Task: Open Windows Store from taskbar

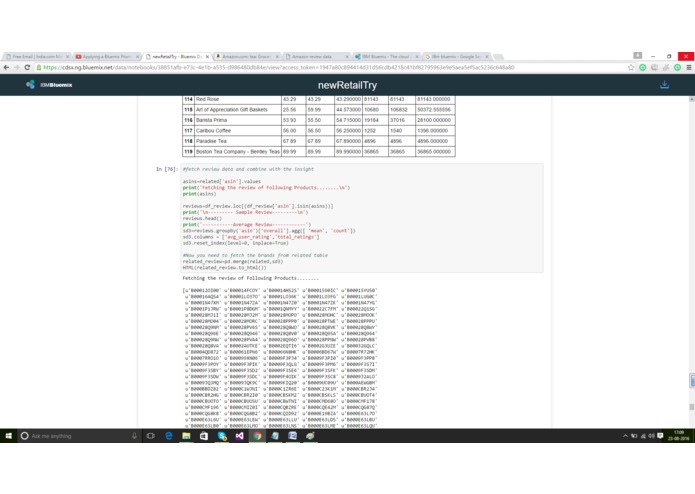Action: 204,436
